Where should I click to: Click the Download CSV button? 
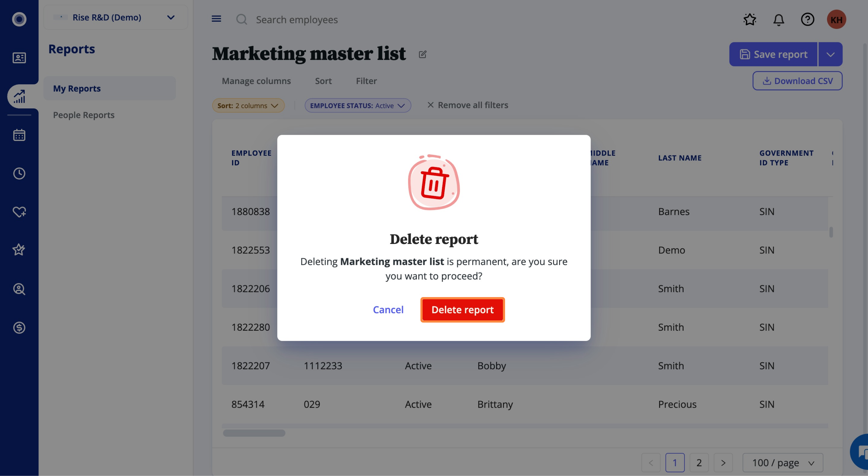click(x=797, y=81)
